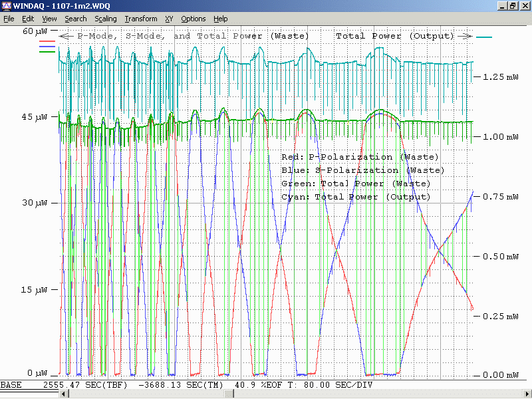
Task: Show the Scaling menu options
Action: (106, 19)
